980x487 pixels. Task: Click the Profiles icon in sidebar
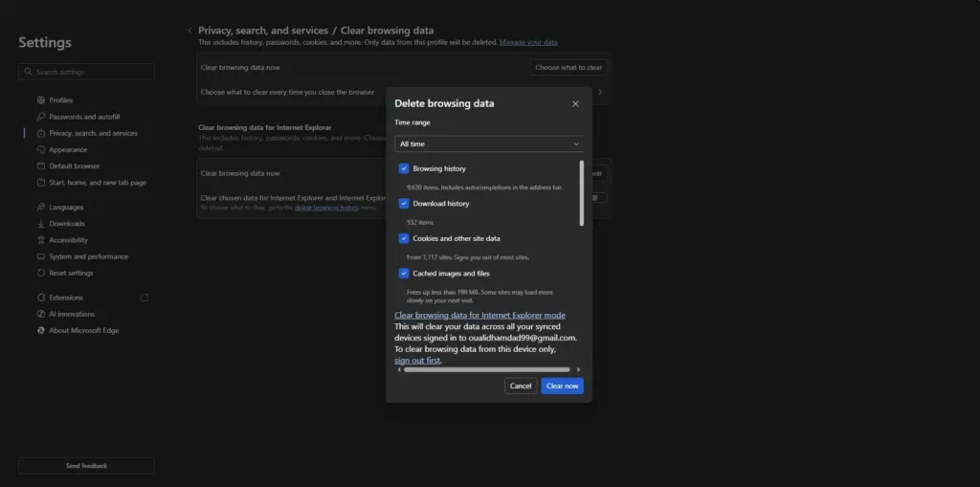click(x=41, y=100)
